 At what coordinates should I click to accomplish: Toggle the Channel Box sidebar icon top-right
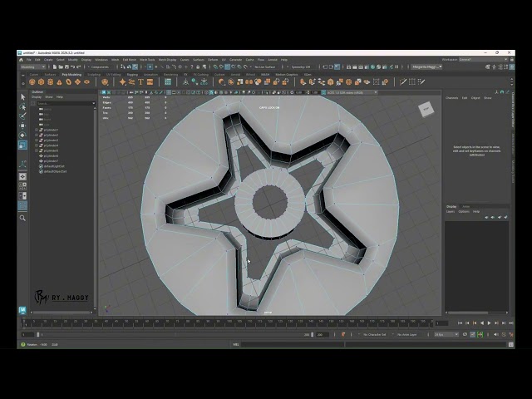click(512, 66)
